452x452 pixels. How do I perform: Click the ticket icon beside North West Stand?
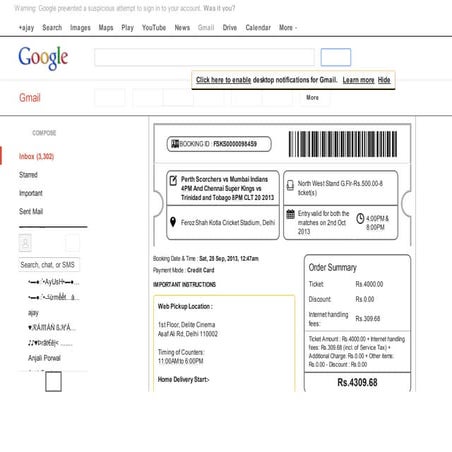pos(290,185)
